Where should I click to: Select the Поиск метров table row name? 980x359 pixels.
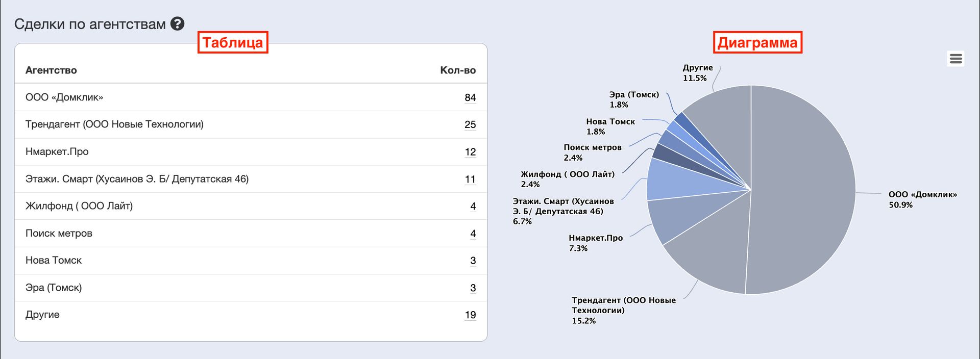[x=59, y=233]
